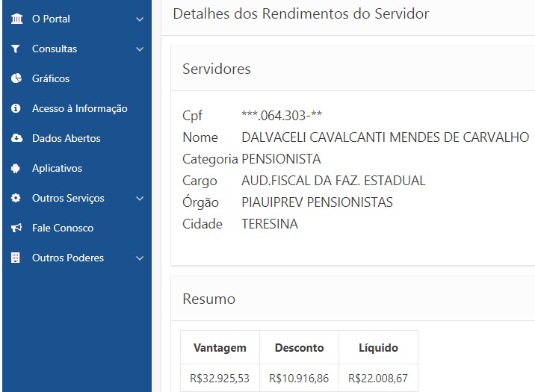Click the Desconto amount R$10.916,86
The width and height of the screenshot is (535, 392).
point(299,379)
